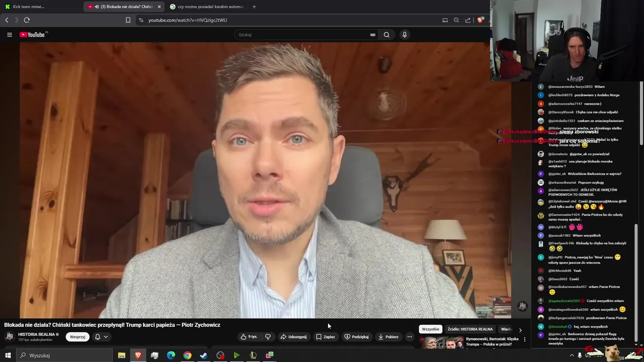Viewport: 644px width, 362px height.
Task: Open site settings icon in the address bar
Action: [141, 20]
